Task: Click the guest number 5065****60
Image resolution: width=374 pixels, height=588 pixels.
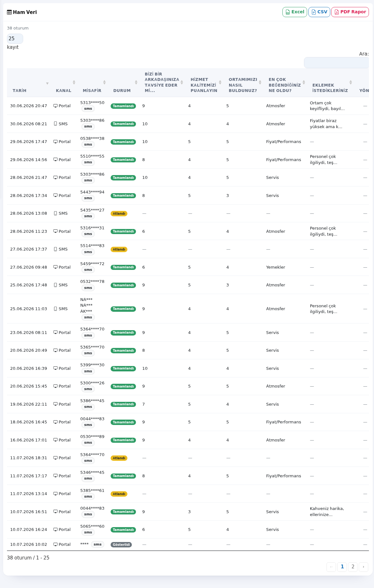Action: pos(92,526)
